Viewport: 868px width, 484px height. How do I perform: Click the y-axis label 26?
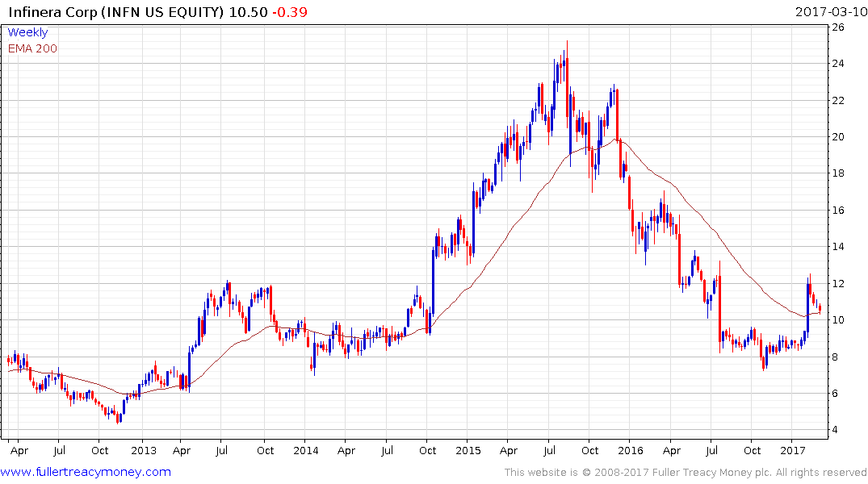(838, 27)
